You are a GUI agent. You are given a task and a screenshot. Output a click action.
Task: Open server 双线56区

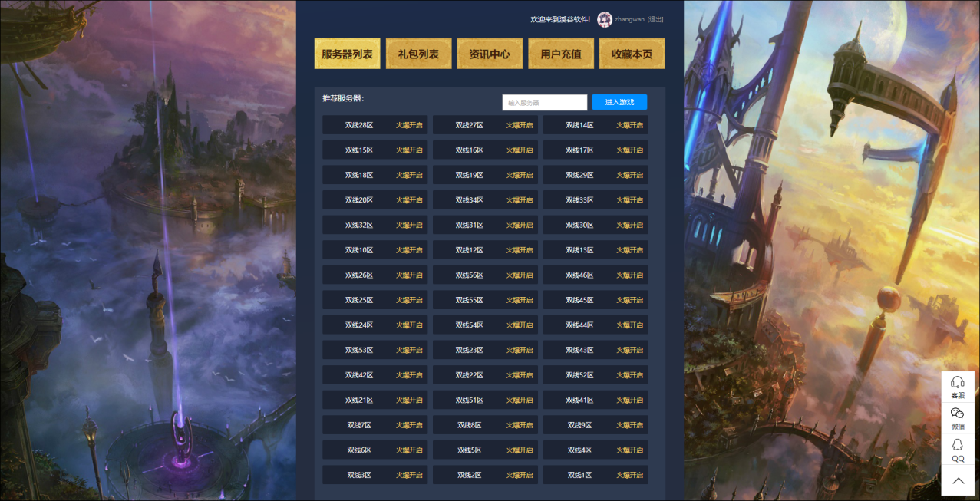coord(485,275)
